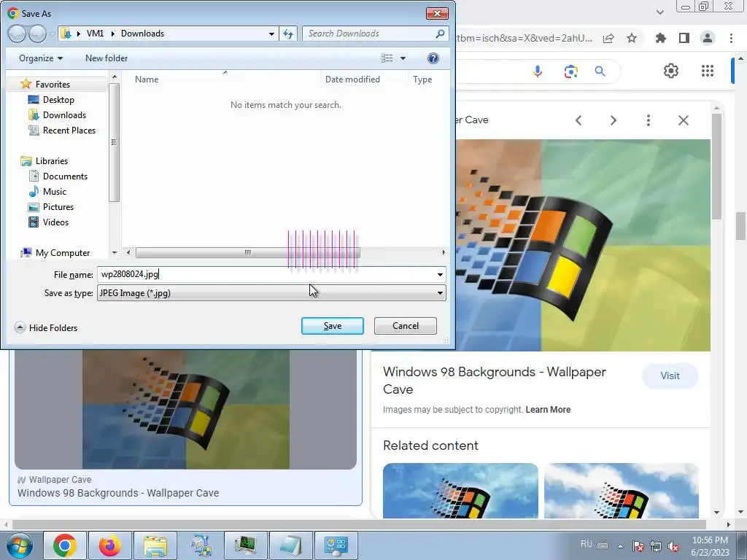Open image preview more options menu
Screen dimensions: 747x560
point(648,120)
